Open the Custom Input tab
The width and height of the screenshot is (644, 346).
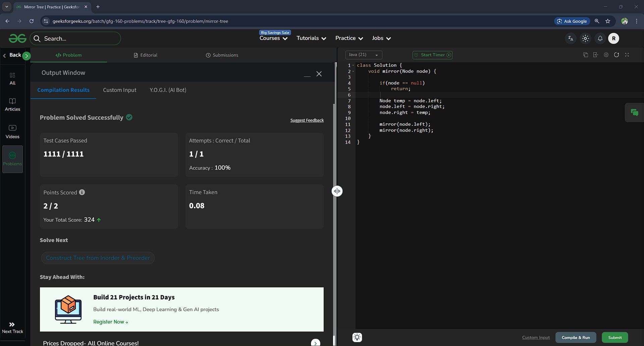119,90
